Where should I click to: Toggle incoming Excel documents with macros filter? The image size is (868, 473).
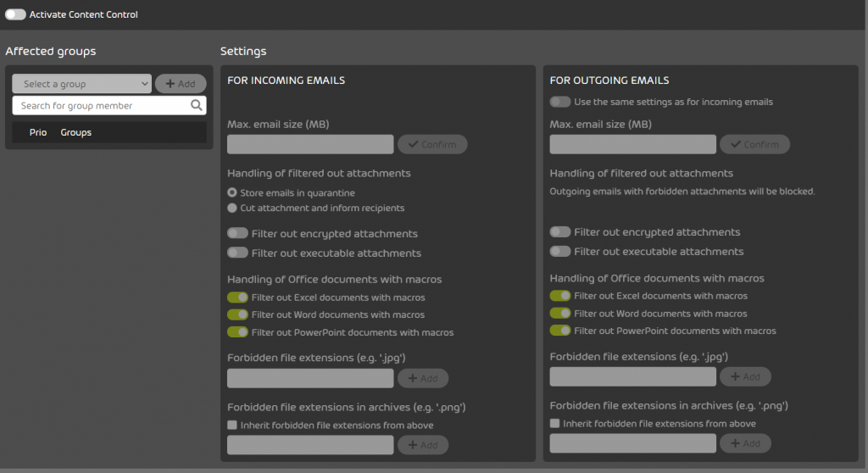click(237, 298)
